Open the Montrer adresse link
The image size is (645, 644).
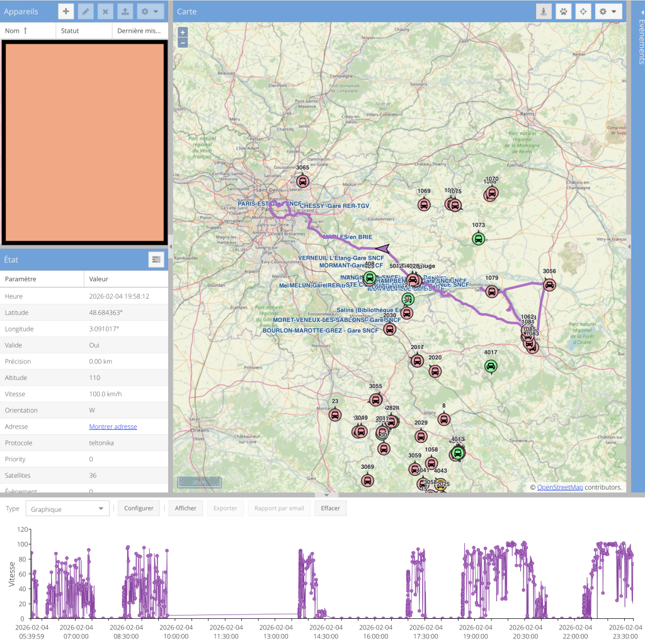[113, 426]
